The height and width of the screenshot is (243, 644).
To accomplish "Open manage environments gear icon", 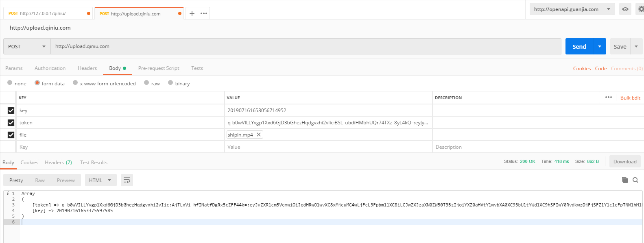I will pyautogui.click(x=641, y=9).
